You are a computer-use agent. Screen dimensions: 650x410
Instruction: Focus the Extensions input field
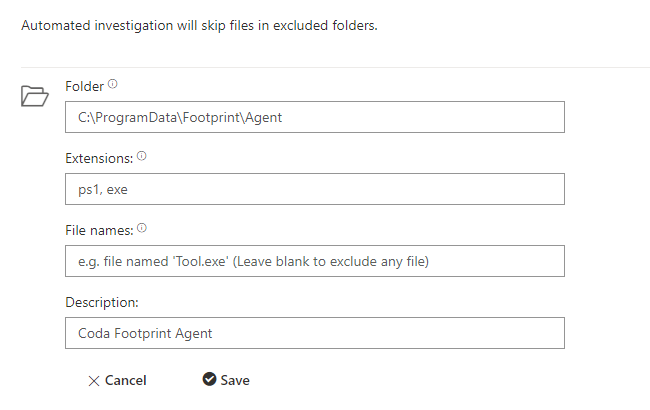[x=315, y=189]
